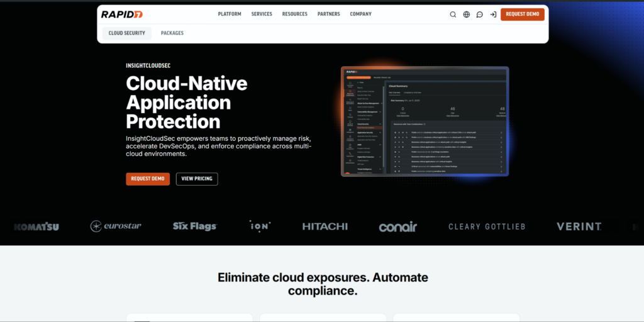Click the Verint customer logo
The width and height of the screenshot is (644, 322).
pos(579,226)
